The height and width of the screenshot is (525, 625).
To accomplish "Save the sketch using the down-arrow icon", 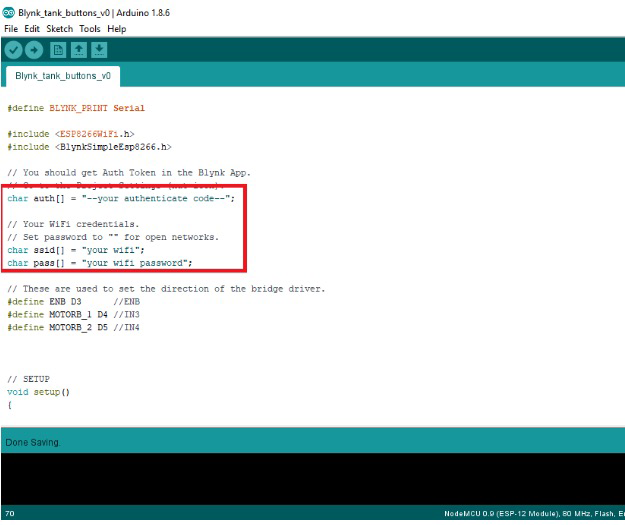I will tap(99, 50).
